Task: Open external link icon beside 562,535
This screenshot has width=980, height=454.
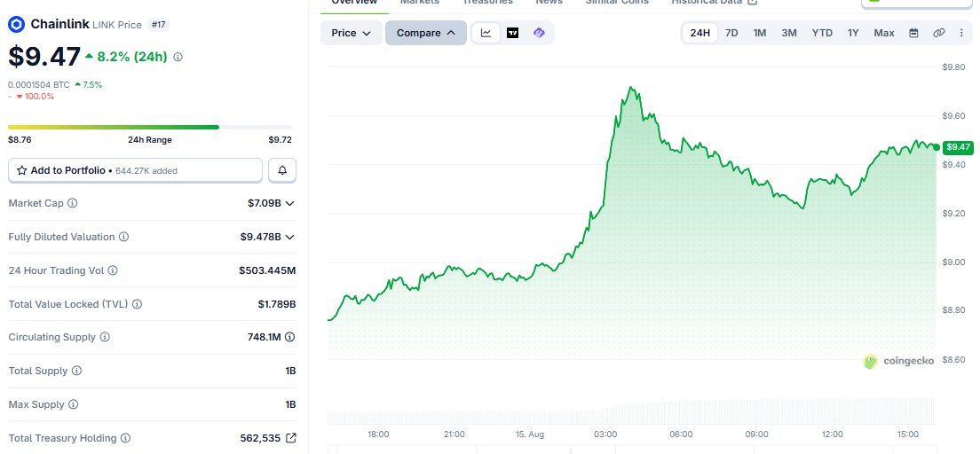Action: (x=290, y=438)
